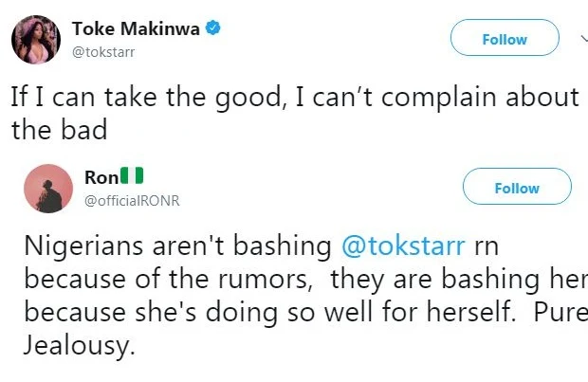The width and height of the screenshot is (588, 382).
Task: Follow Ron's account
Action: pos(516,188)
